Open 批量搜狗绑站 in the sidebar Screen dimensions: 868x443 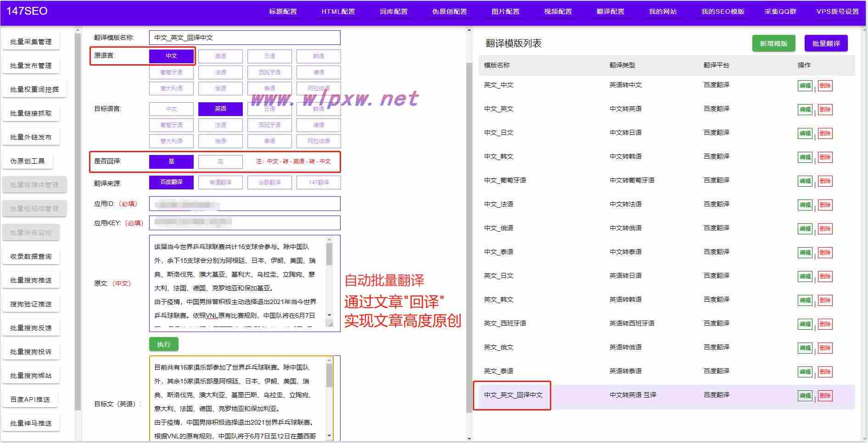31,376
